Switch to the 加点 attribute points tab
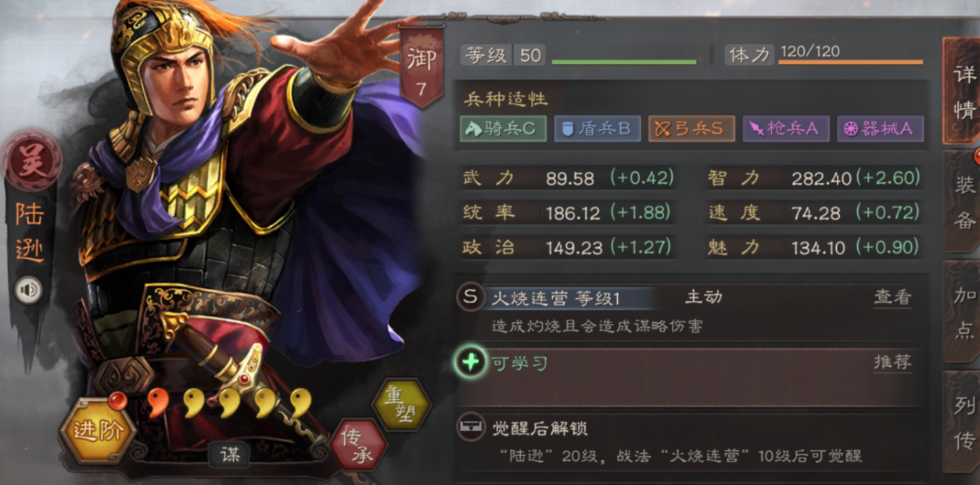Image resolution: width=980 pixels, height=485 pixels. point(963,313)
